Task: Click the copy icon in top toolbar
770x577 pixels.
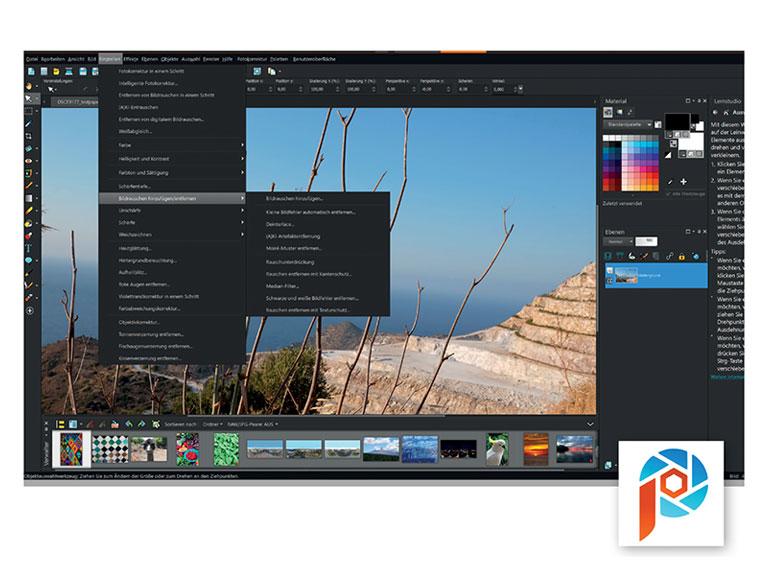Action: [x=272, y=72]
